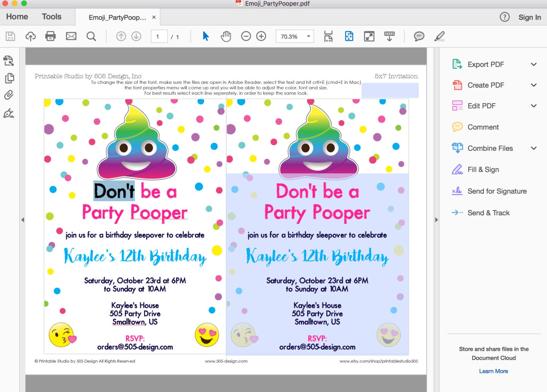The height and width of the screenshot is (392, 547).
Task: Save the PDF file
Action: tap(10, 36)
